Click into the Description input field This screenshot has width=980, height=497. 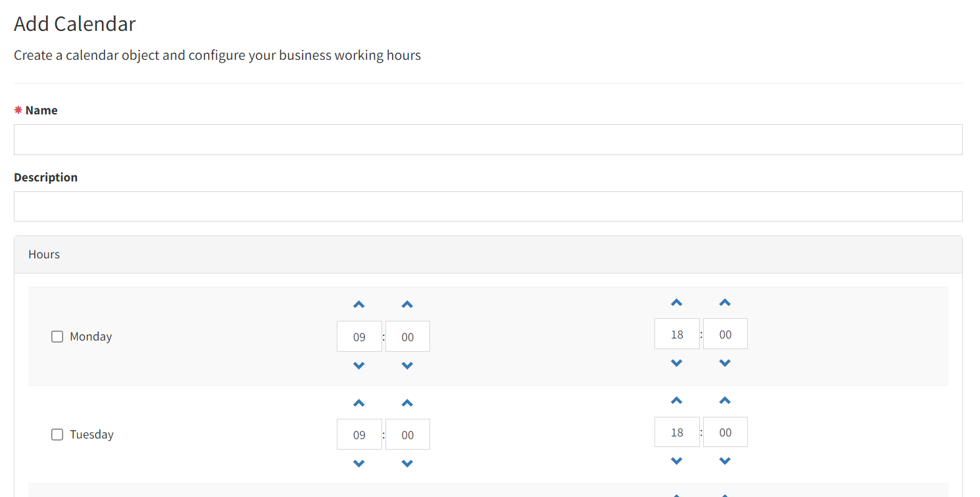coord(488,206)
